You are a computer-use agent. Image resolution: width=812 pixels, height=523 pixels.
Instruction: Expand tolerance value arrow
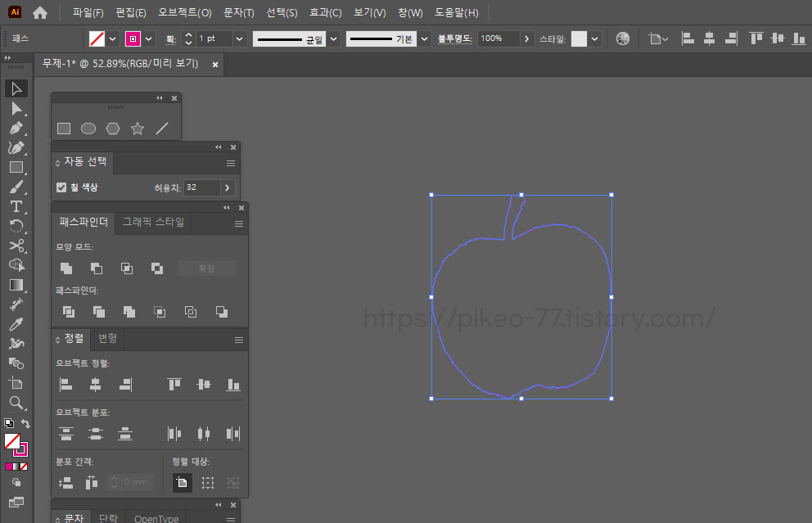[x=227, y=187]
